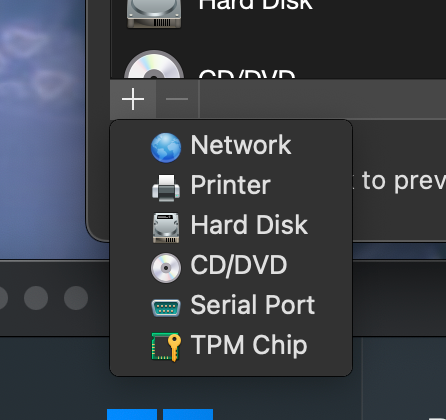Click the plus button to add hardware
This screenshot has width=446, height=420.
tap(133, 99)
